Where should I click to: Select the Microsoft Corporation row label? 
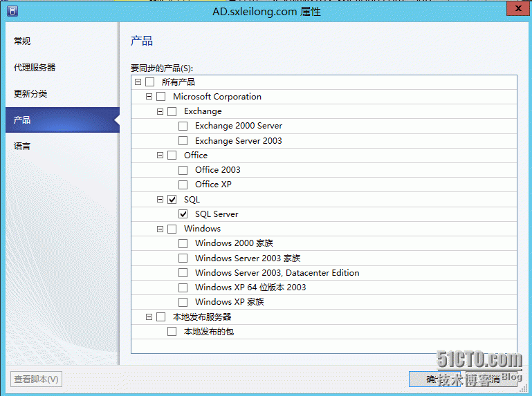tap(217, 97)
